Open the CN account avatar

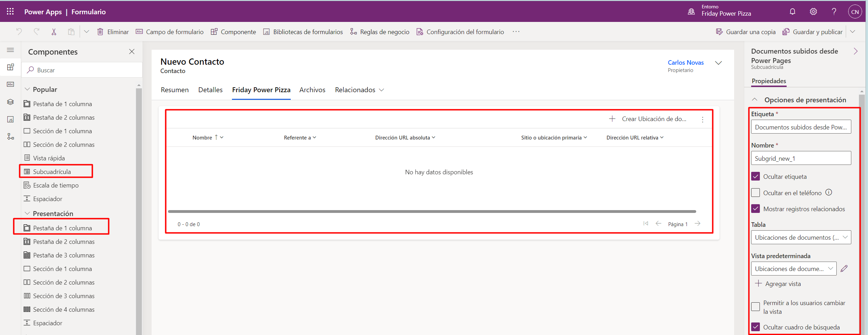pyautogui.click(x=855, y=11)
